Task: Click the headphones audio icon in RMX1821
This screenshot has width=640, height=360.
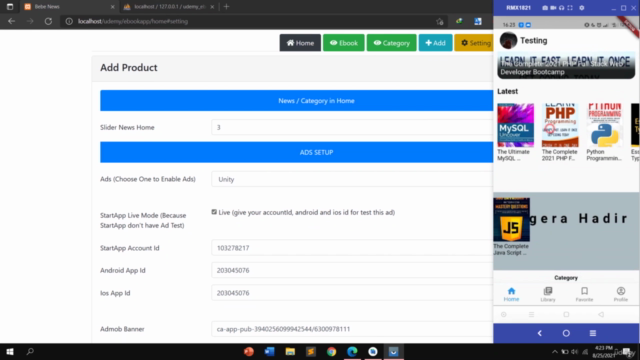Action: tap(562, 8)
